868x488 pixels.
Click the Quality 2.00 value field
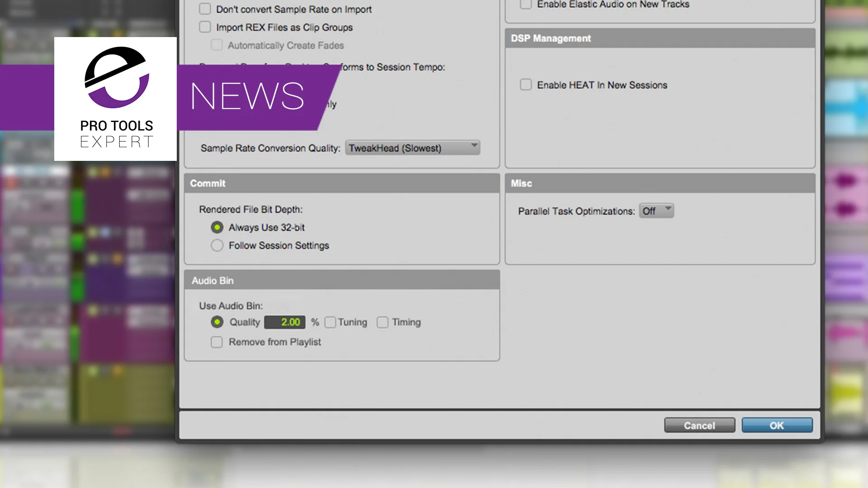(285, 322)
